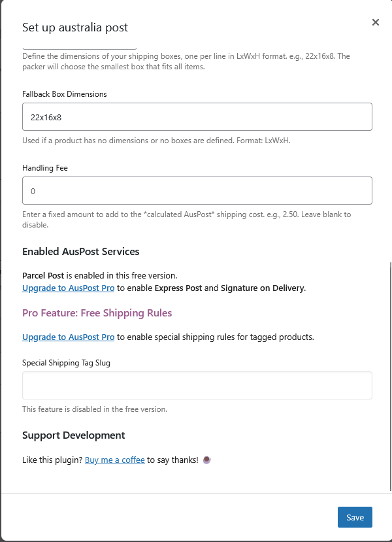Screen dimensions: 392x542
Task: Click the Special Shipping Tag Slug label
Action: tap(66, 363)
